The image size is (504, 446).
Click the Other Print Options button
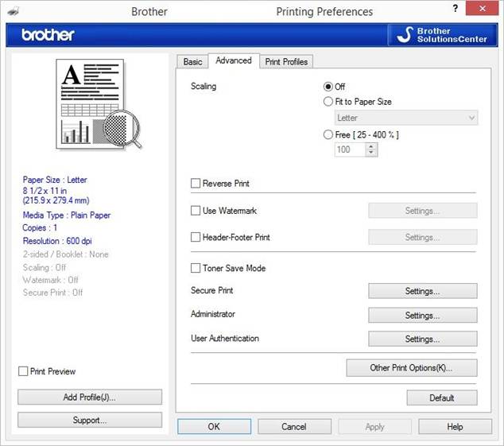click(x=411, y=368)
